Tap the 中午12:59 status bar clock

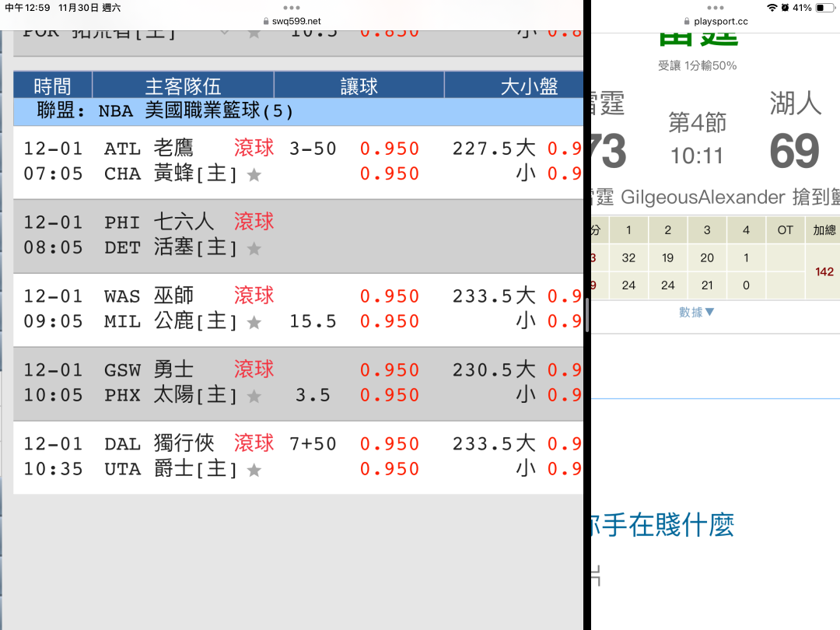point(27,8)
